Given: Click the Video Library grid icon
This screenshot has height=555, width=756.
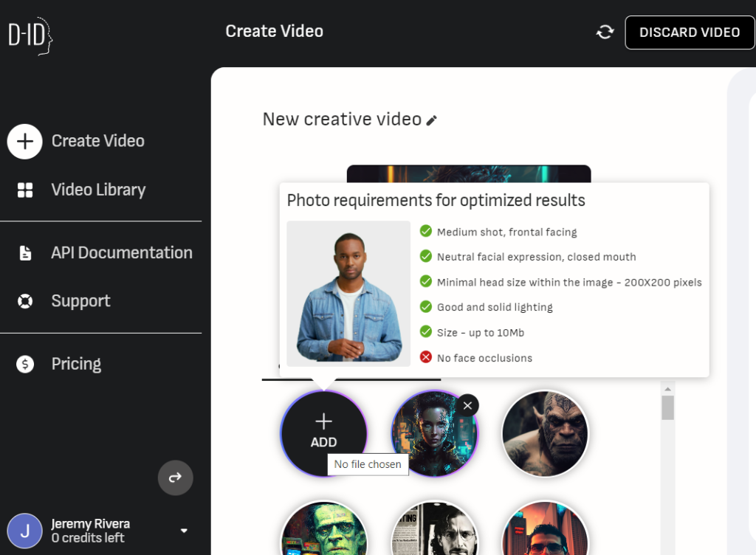Looking at the screenshot, I should pyautogui.click(x=25, y=190).
